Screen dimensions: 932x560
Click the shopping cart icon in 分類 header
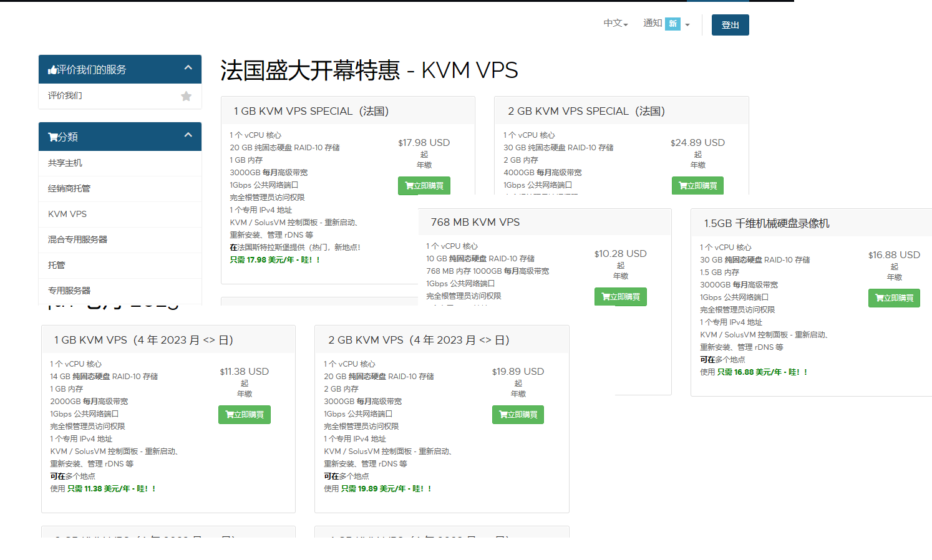point(53,137)
